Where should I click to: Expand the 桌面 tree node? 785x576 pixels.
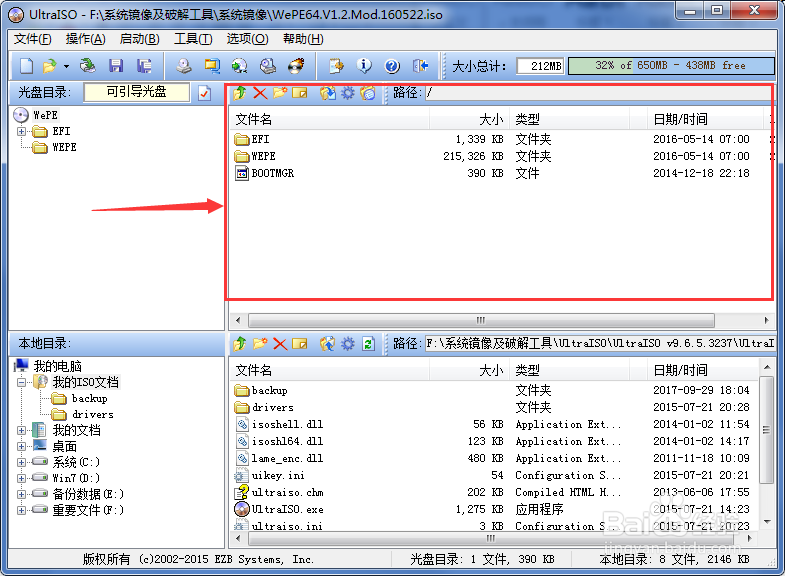coord(21,446)
